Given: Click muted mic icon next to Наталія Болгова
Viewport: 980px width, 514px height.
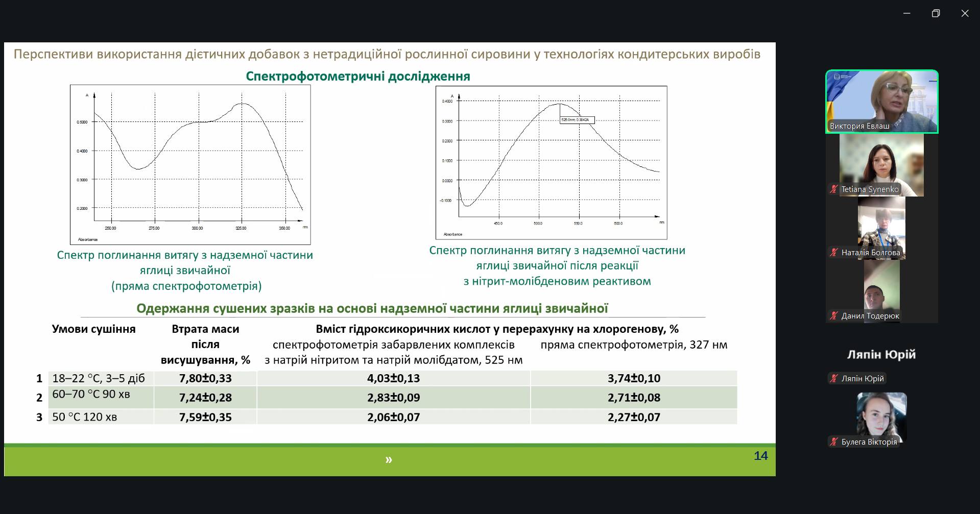Looking at the screenshot, I should click(833, 252).
